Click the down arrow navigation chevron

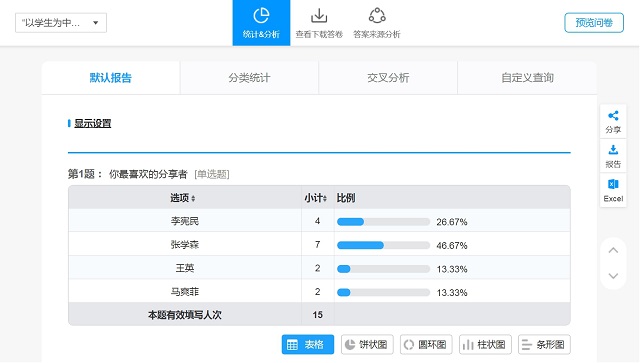click(613, 276)
